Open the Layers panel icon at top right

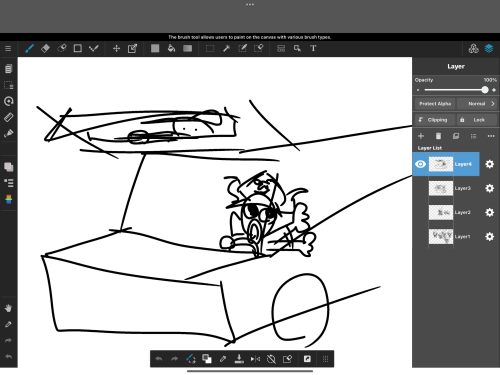click(489, 49)
